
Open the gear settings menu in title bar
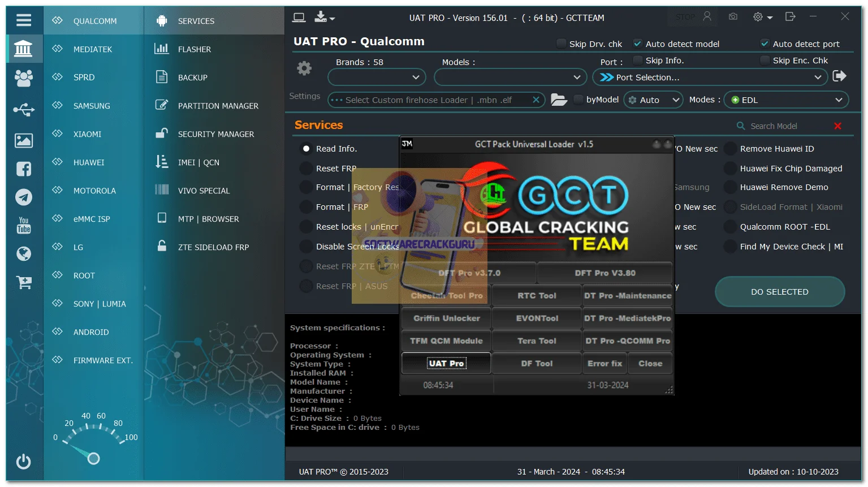pyautogui.click(x=762, y=17)
